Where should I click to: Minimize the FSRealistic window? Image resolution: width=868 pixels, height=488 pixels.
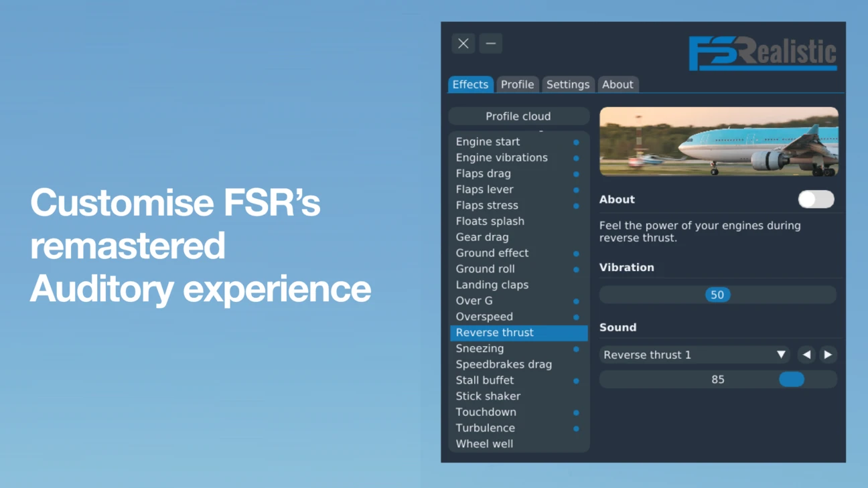[x=491, y=44]
